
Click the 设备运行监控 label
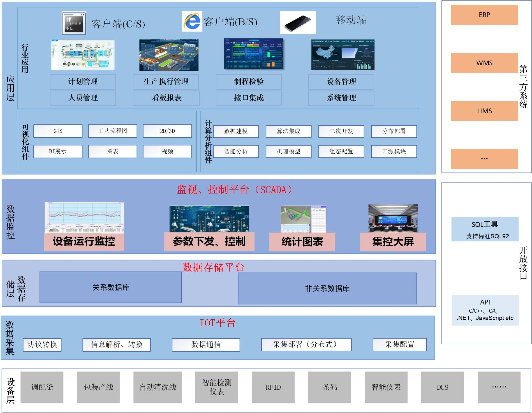point(84,241)
